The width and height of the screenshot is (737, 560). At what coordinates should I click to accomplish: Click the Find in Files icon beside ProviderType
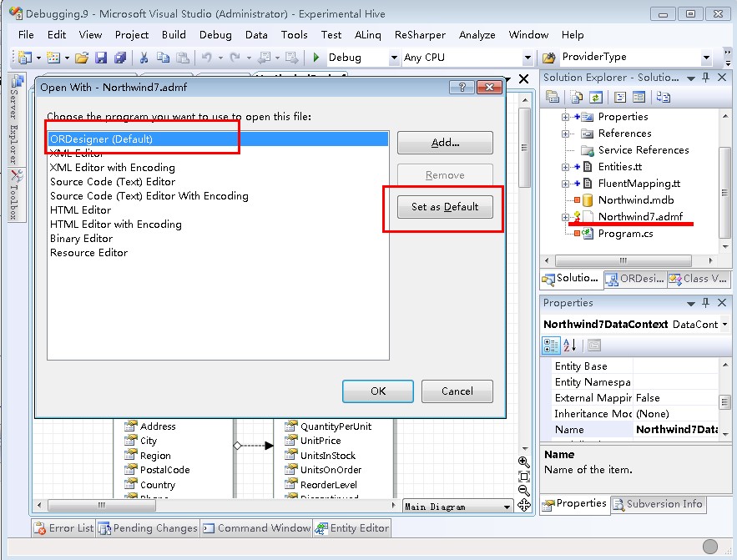pos(548,58)
